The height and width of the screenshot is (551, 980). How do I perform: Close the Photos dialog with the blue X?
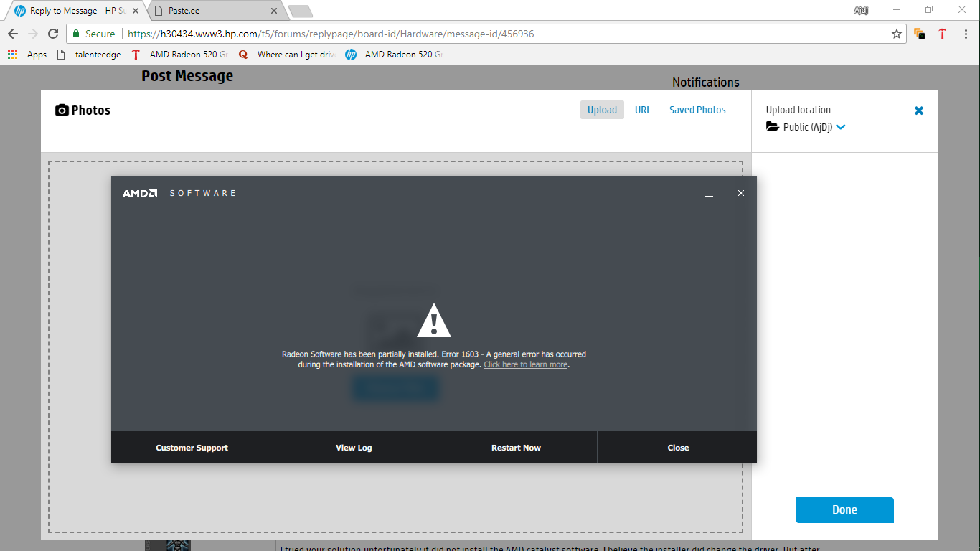(919, 110)
